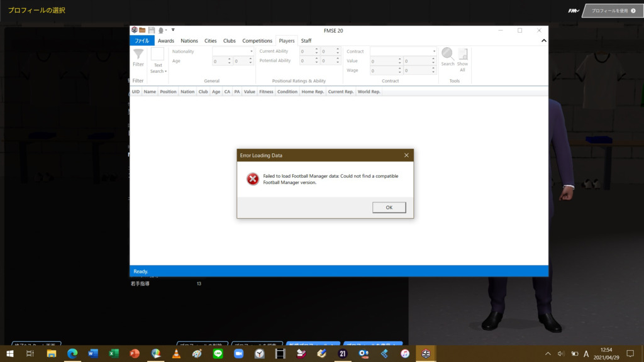The image size is (644, 362).
Task: Open the Customize Quick Access Toolbar arrow
Action: [173, 30]
